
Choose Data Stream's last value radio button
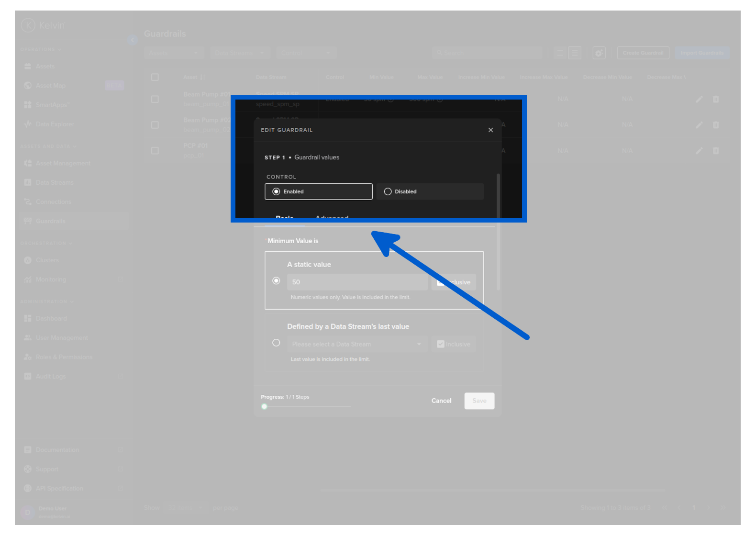tap(276, 343)
